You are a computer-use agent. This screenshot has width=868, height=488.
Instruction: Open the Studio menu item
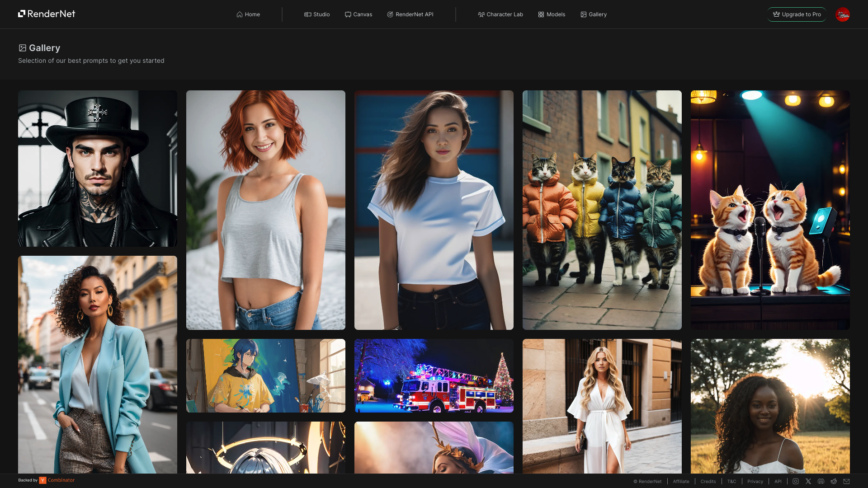pyautogui.click(x=317, y=14)
